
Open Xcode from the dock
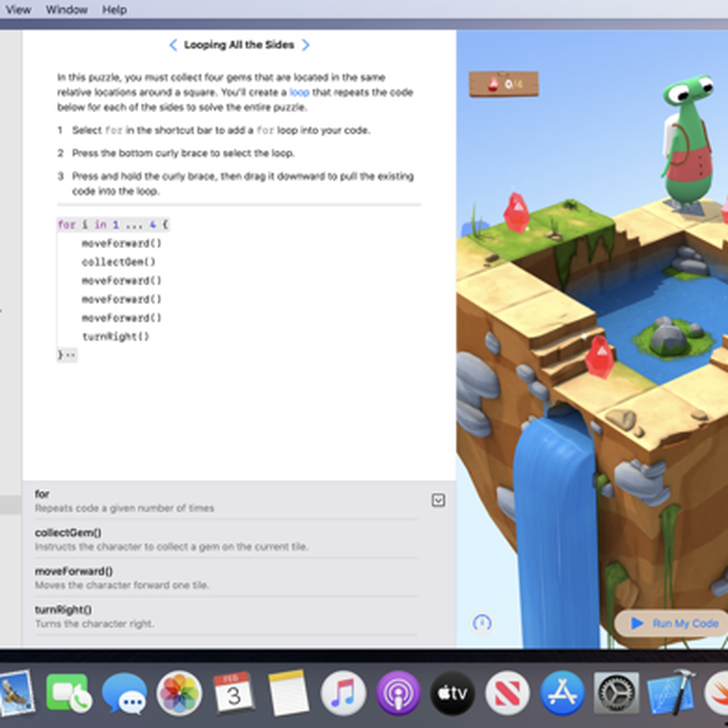pyautogui.click(x=671, y=692)
